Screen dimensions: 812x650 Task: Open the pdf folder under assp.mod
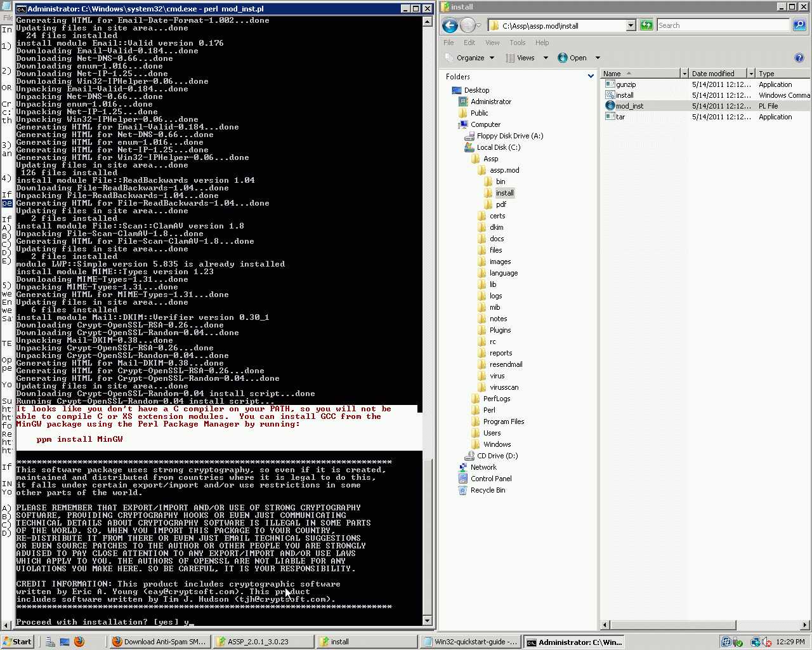pos(495,204)
